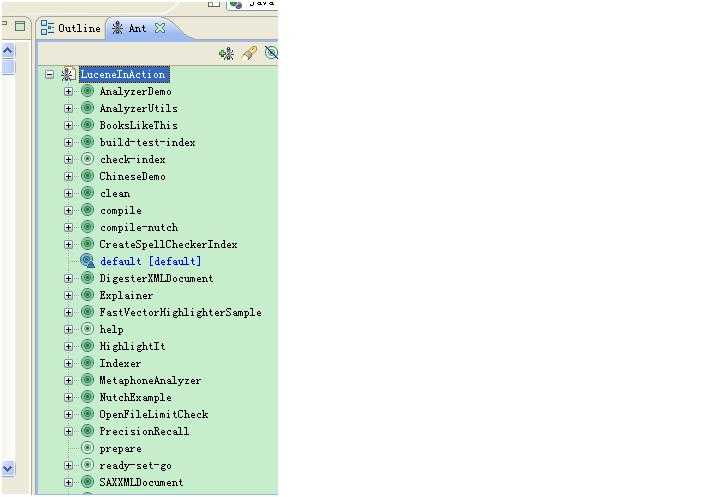Select the OpenFileLimitCheck target label
The height and width of the screenshot is (497, 720).
pyautogui.click(x=154, y=414)
